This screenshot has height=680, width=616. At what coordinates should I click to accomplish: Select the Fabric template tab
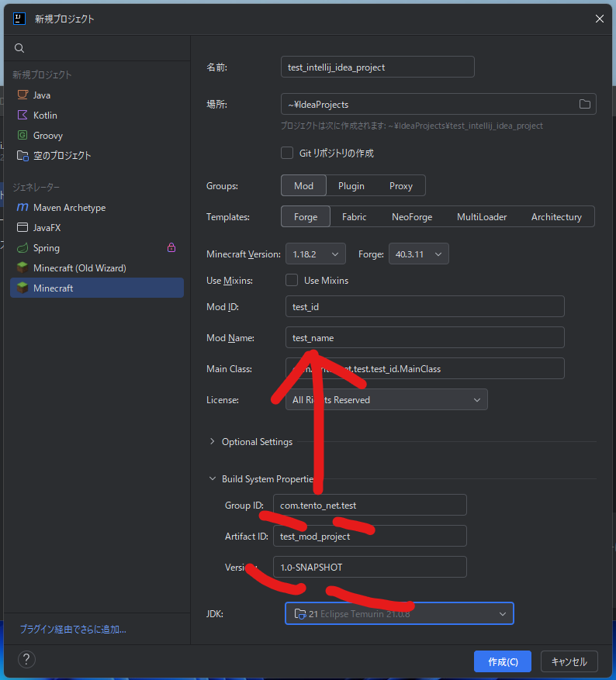(354, 217)
